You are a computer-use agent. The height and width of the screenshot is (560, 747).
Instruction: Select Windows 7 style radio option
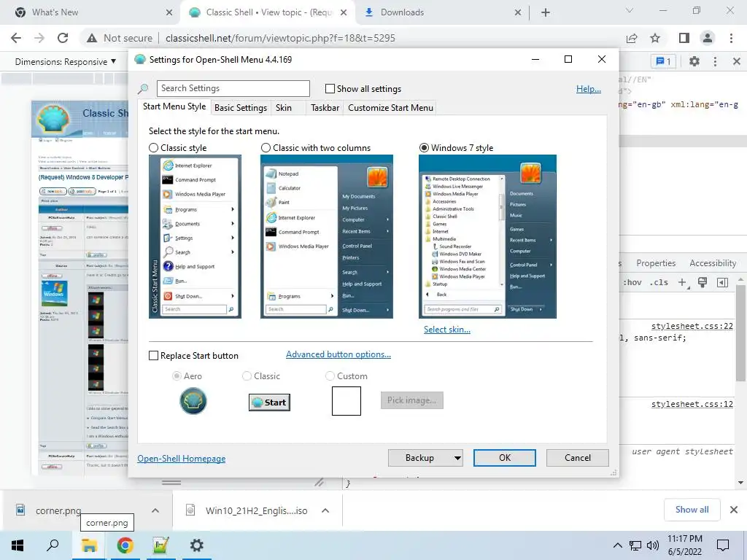point(424,148)
